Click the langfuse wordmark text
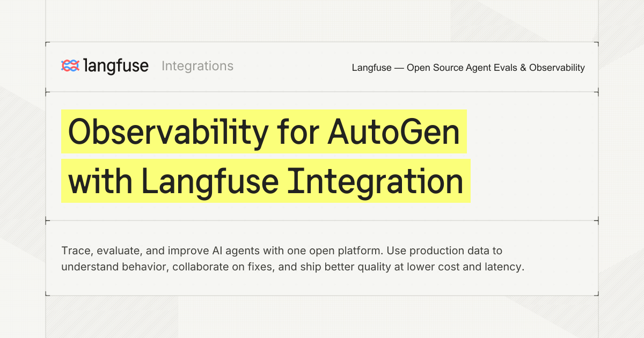644x338 pixels. coord(116,66)
